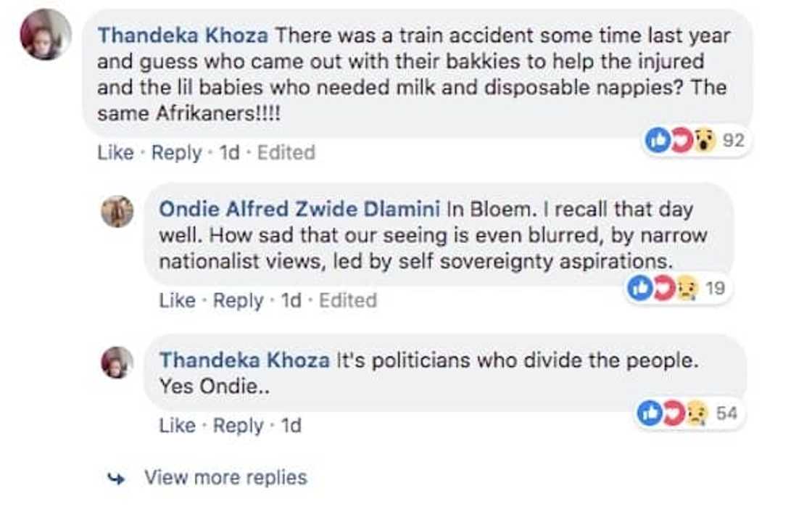This screenshot has width=812, height=512.
Task: Click the like reaction icon on 92-reaction comment
Action: pyautogui.click(x=656, y=141)
